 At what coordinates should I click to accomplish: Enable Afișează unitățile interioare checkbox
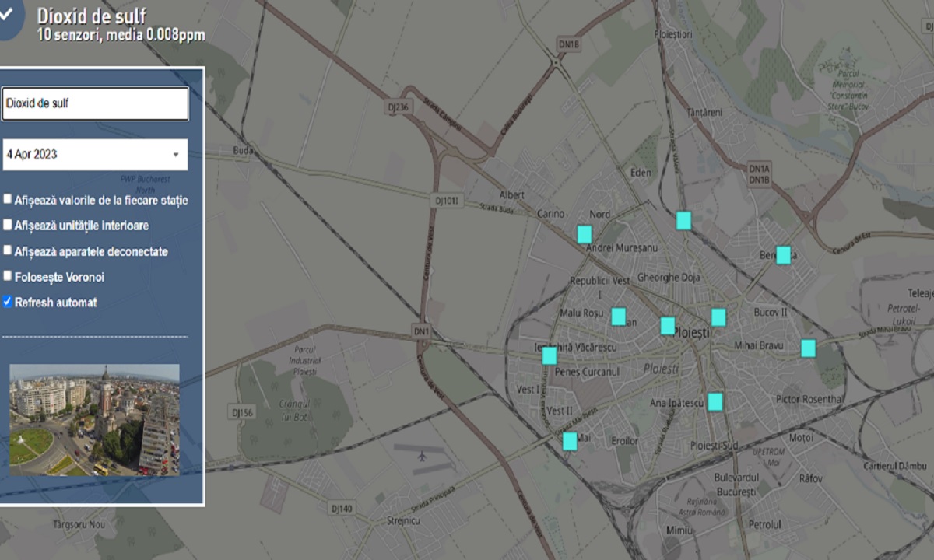click(8, 225)
